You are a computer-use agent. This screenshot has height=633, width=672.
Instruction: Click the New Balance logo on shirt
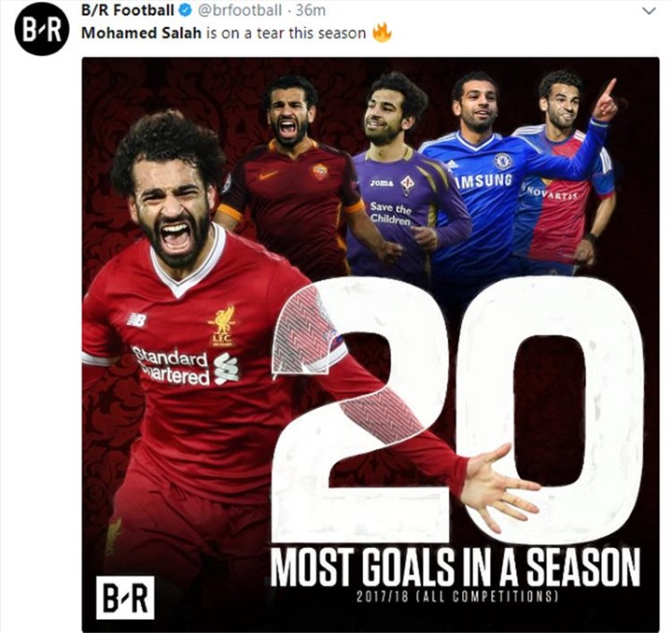pyautogui.click(x=136, y=320)
